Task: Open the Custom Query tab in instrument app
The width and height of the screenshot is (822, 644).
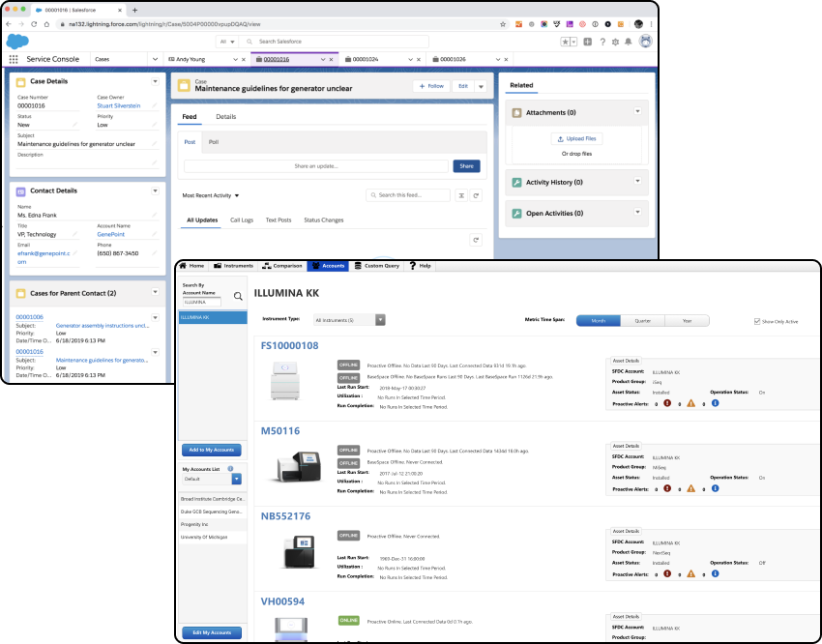Action: click(x=377, y=266)
